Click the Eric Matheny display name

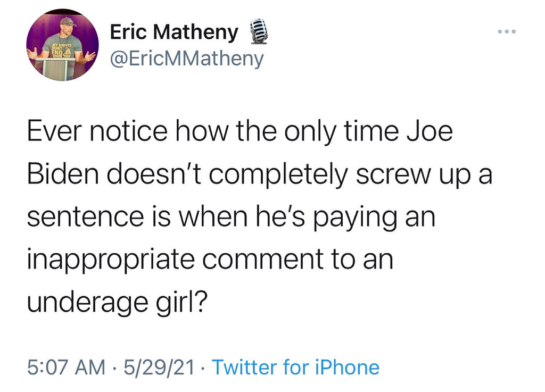pos(174,32)
